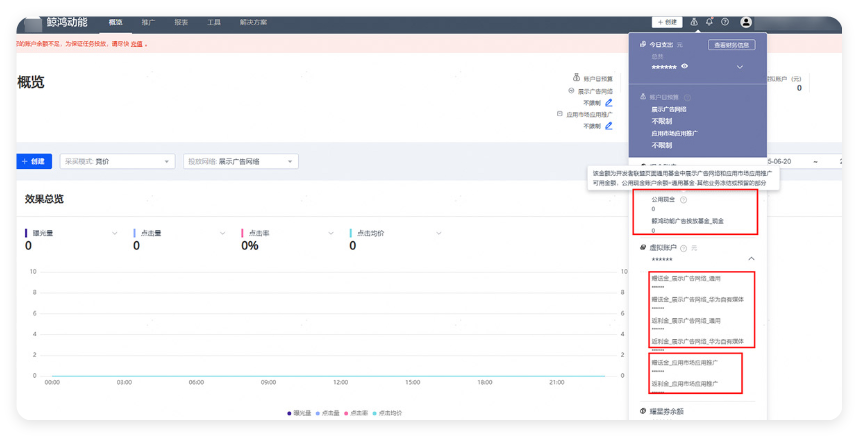Click the 返利金_展示广告网络_通用 entry
The image size is (858, 436).
[686, 321]
